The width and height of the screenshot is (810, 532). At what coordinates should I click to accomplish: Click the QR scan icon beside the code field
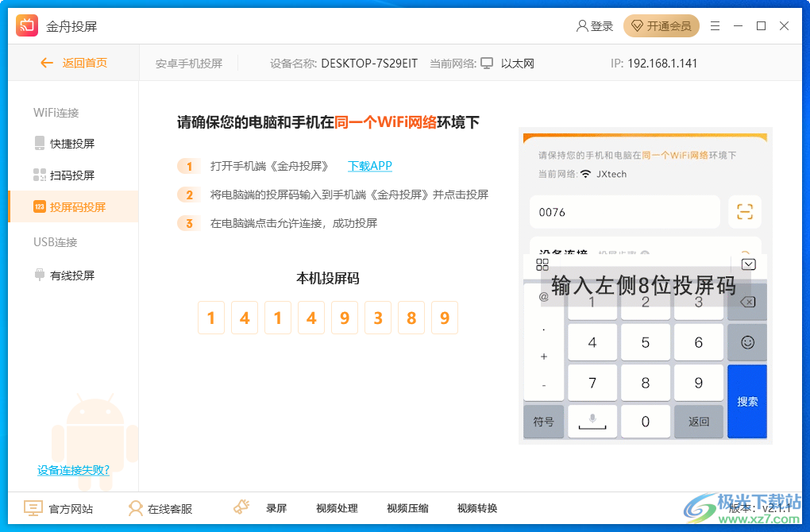click(x=744, y=211)
